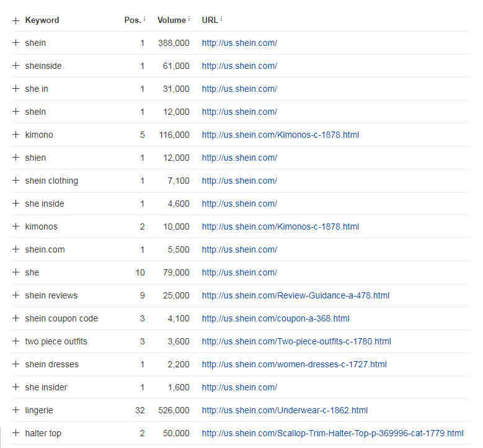Select the 'shein reviews' keyword text
This screenshot has width=483, height=448.
[51, 295]
